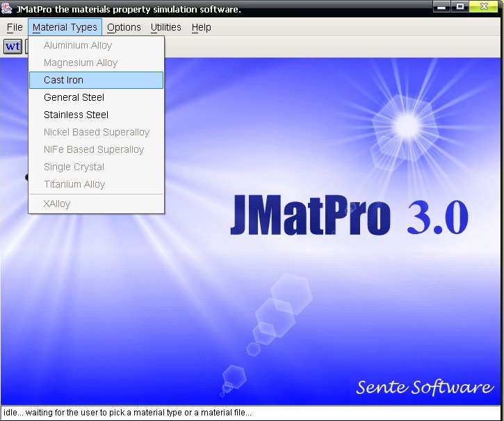Click the Titanium Alloy menu entry

(x=96, y=184)
